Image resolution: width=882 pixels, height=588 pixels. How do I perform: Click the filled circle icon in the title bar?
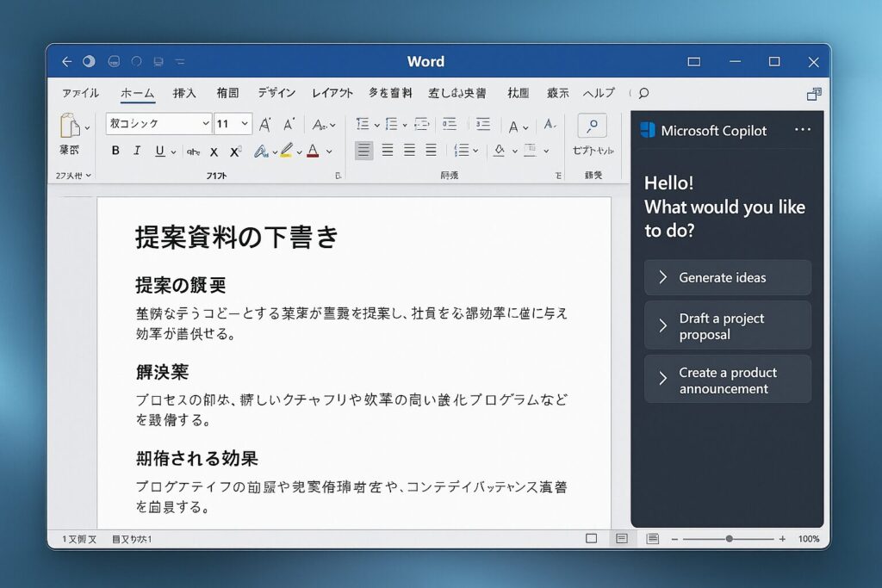(89, 61)
